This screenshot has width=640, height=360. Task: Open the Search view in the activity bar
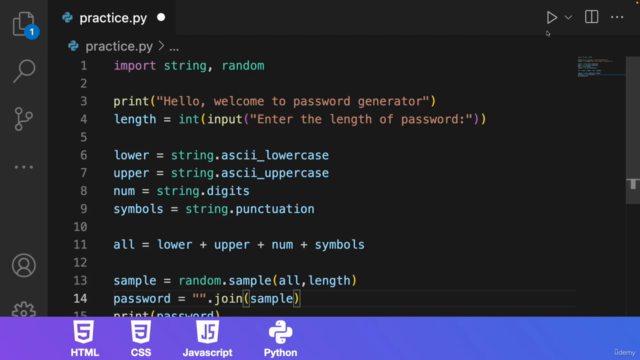[24, 71]
